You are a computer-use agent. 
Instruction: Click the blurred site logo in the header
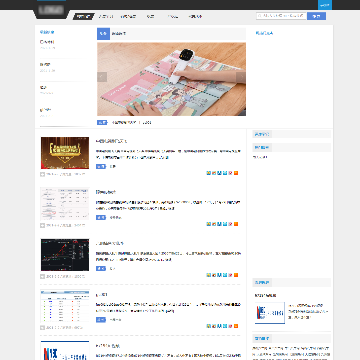point(52,10)
